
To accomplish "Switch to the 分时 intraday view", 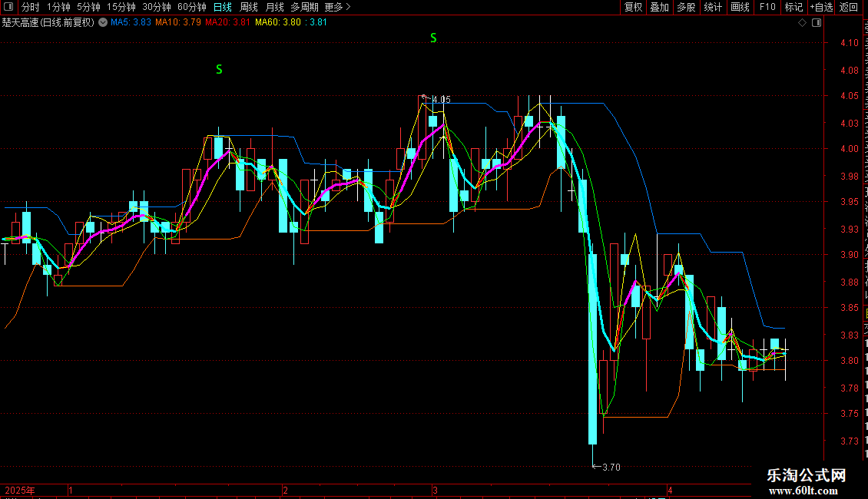I will point(31,7).
